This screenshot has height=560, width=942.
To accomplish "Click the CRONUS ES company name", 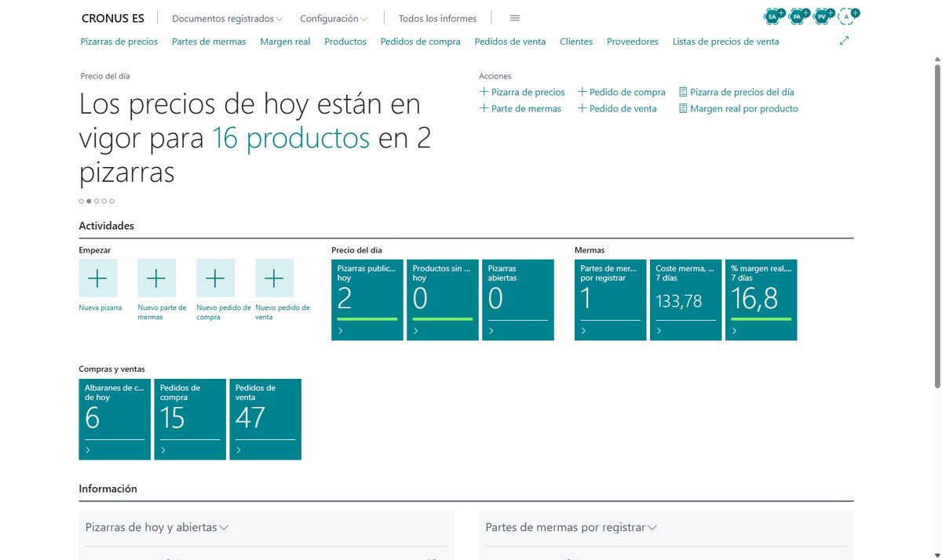I will (113, 18).
